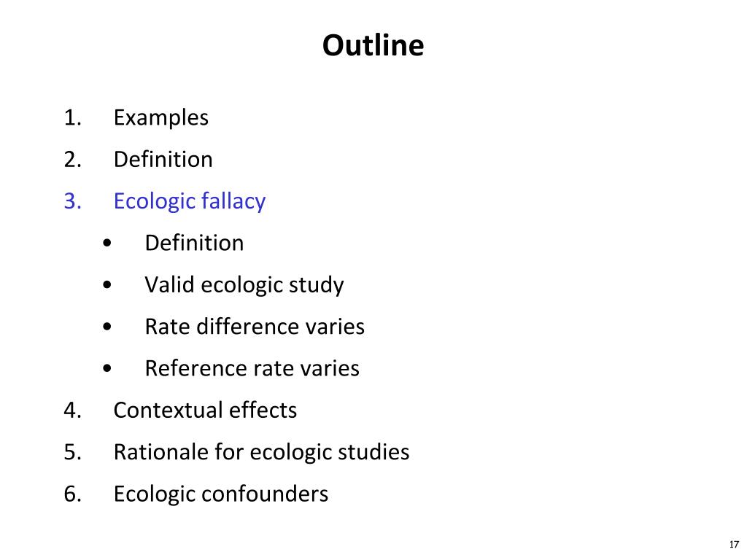Click the bullet dot before Reference rate varies
Screen dimensions: 747x560
pyautogui.click(x=107, y=368)
